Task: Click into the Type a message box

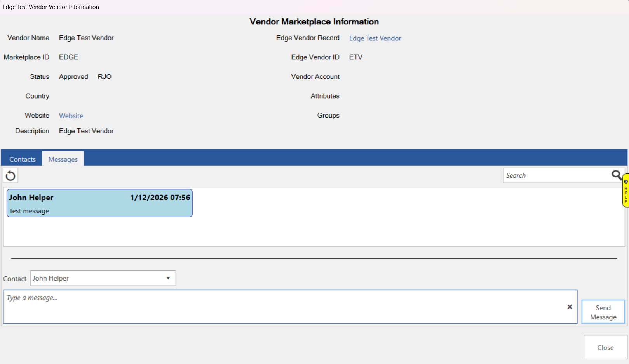Action: (284, 307)
